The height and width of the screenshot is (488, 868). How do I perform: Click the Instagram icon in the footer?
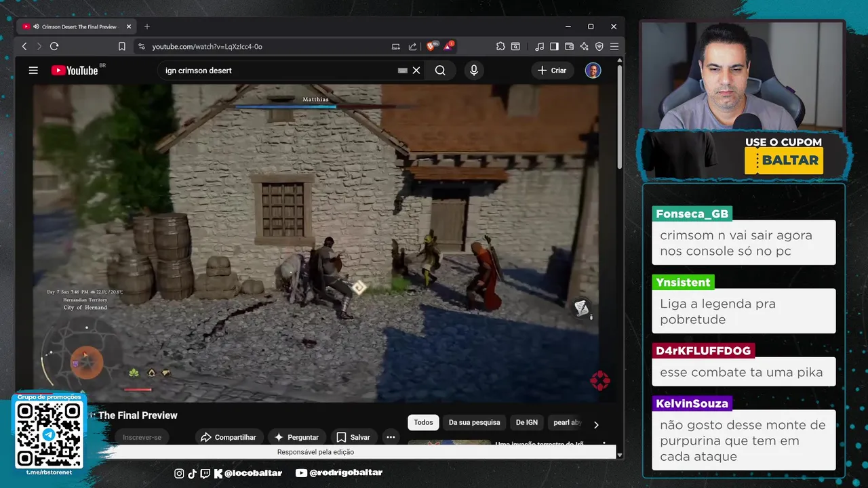click(179, 473)
